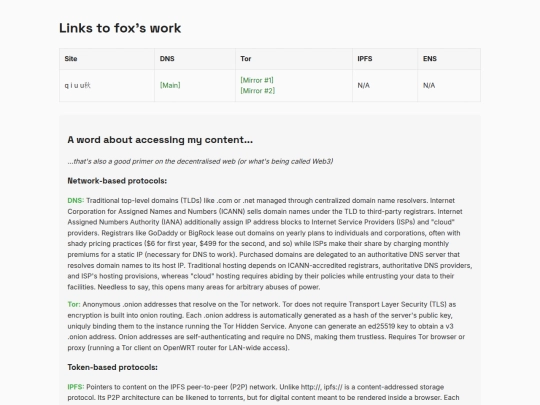Open the [Mirror #2] Tor link

click(258, 91)
